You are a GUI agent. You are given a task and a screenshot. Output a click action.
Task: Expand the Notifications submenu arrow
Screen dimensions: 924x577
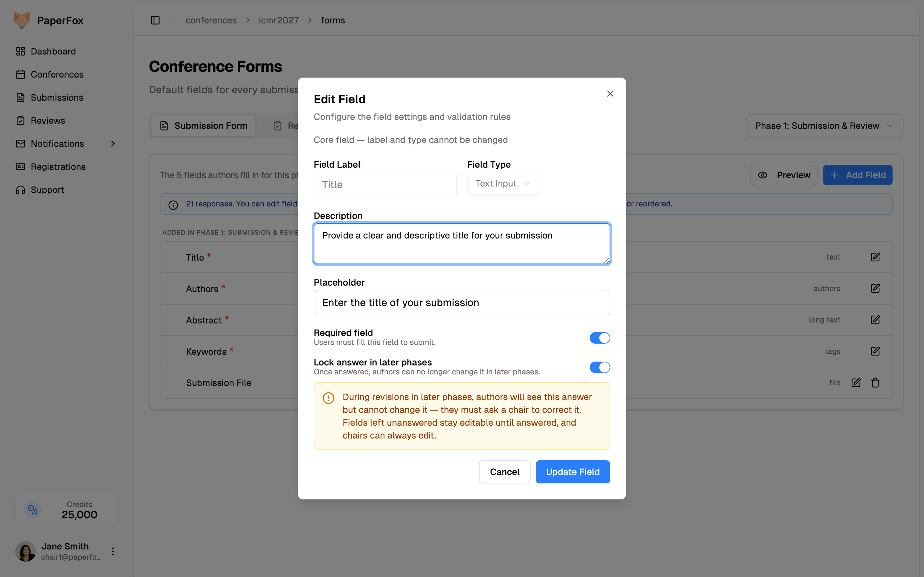tap(113, 144)
